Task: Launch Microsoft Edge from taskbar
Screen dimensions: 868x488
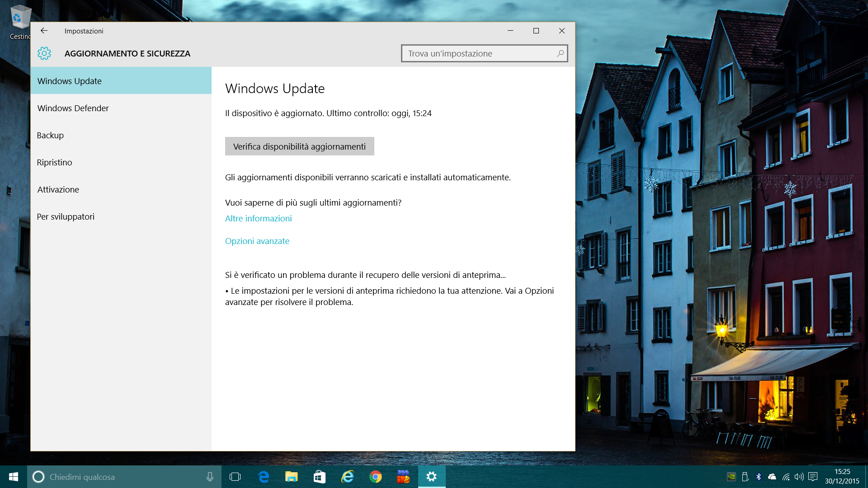Action: coord(264,477)
